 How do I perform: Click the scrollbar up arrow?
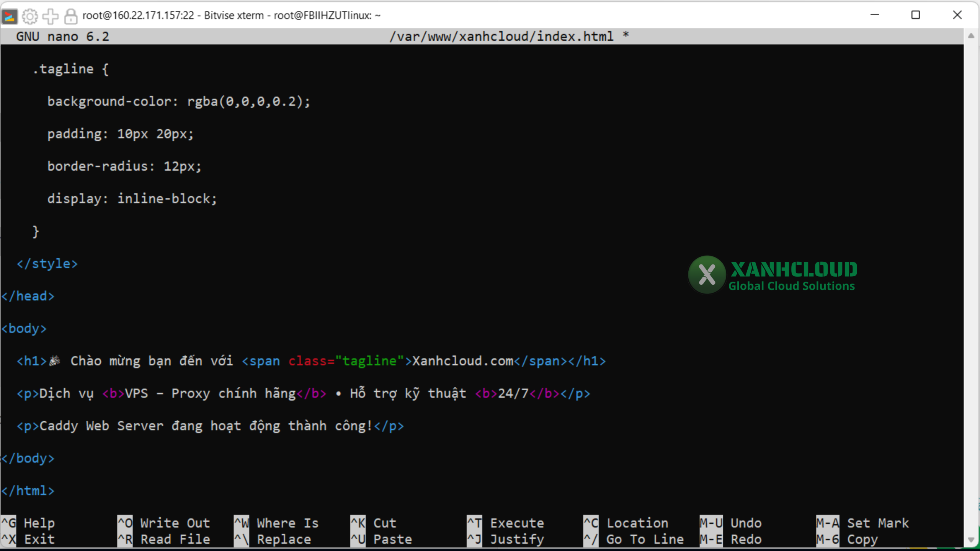click(x=971, y=36)
